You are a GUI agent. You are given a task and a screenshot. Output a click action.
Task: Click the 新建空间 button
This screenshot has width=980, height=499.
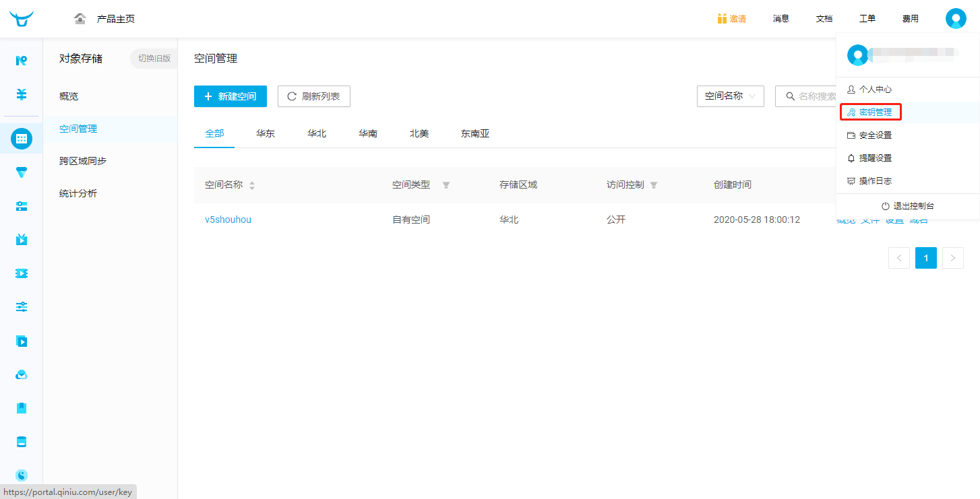click(x=231, y=96)
